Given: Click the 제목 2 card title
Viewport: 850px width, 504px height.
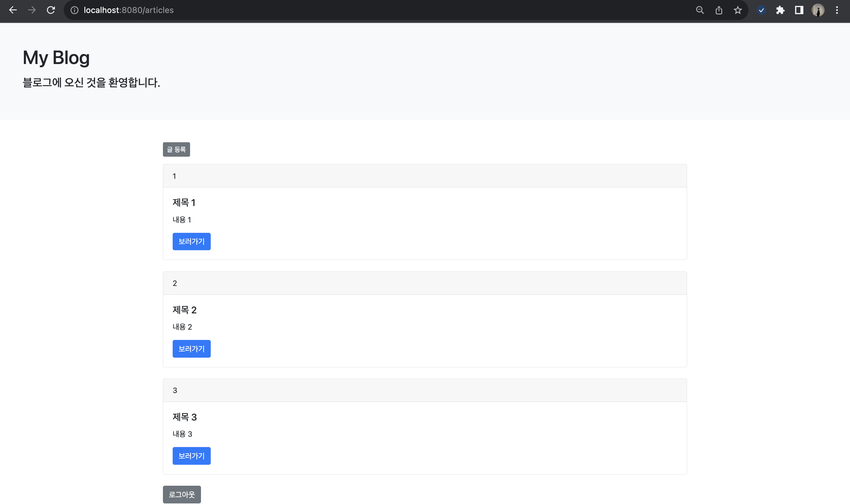Looking at the screenshot, I should [184, 310].
